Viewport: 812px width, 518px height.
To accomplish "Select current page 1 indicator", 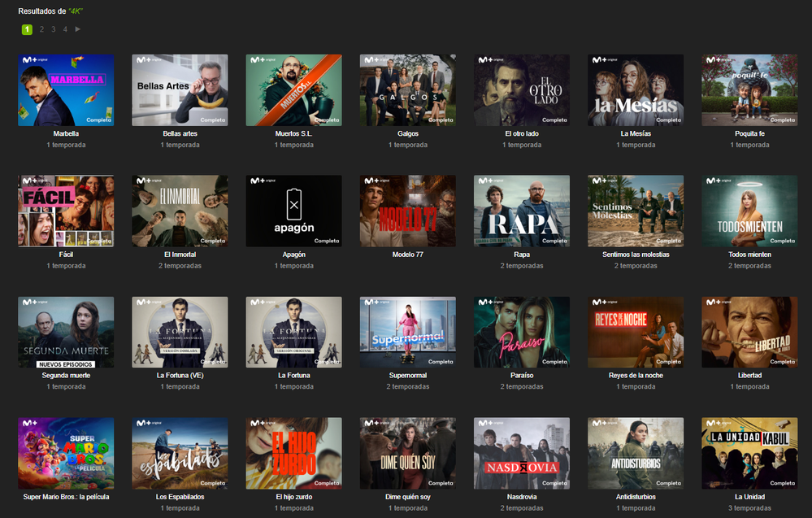I will 27,29.
